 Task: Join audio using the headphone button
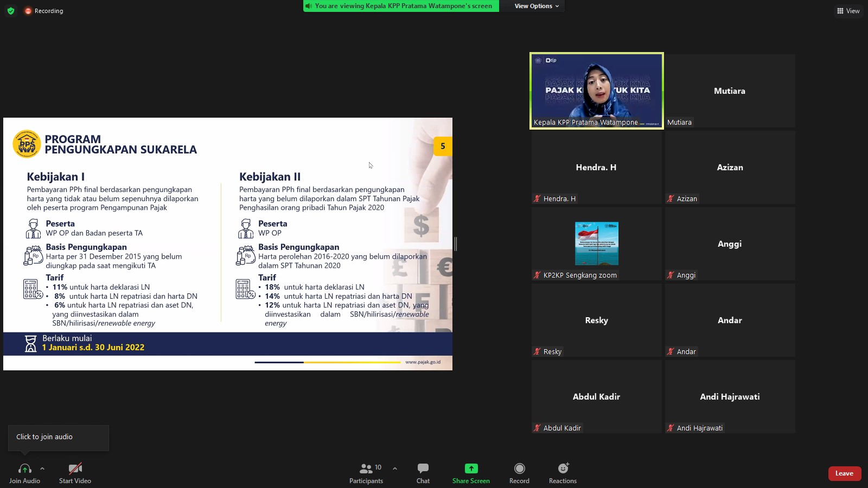(24, 473)
